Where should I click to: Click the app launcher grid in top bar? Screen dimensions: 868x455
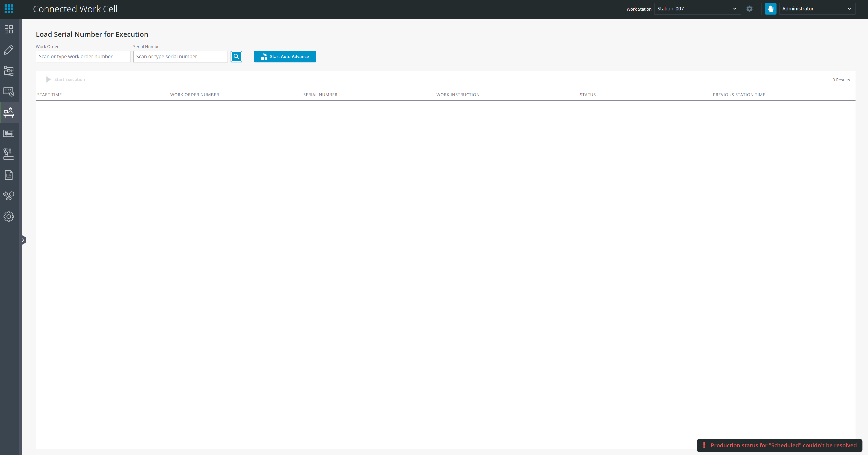(x=9, y=9)
